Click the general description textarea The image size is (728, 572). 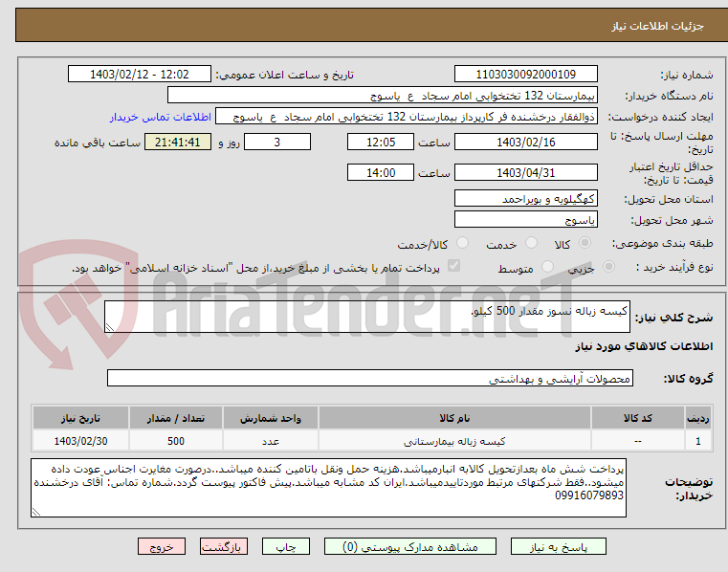[x=367, y=317]
